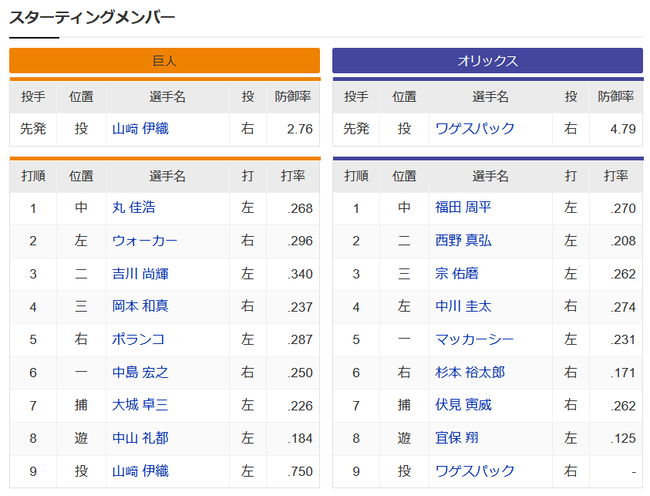Click 打率 header in オリックス batting table
The height and width of the screenshot is (496, 650).
616,176
